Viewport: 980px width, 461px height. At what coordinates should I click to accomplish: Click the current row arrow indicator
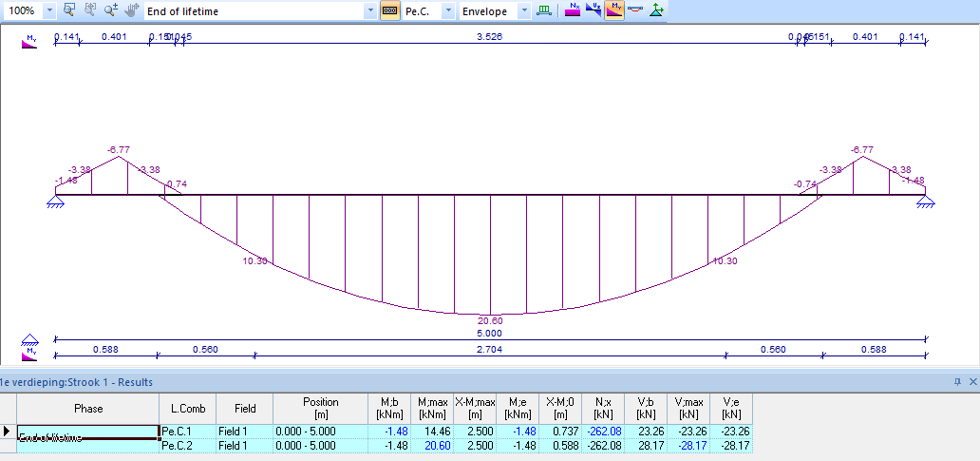[x=8, y=431]
